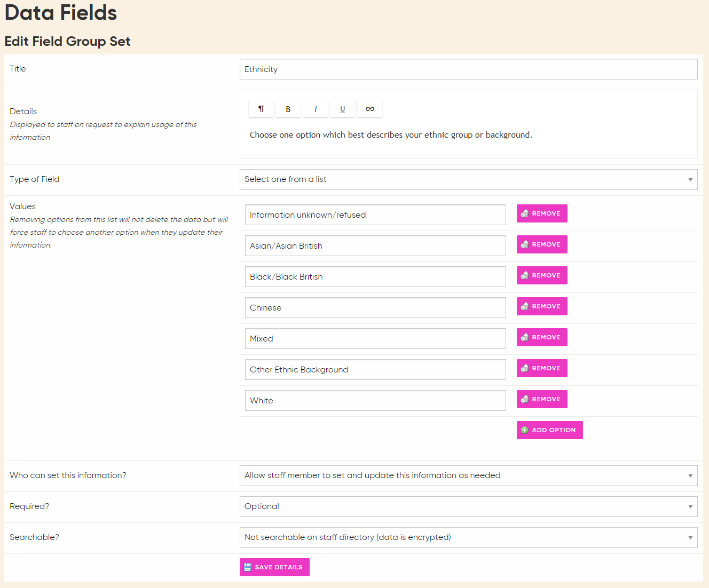Image resolution: width=709 pixels, height=588 pixels.
Task: Remove the Information unknown/refused option
Action: point(542,213)
